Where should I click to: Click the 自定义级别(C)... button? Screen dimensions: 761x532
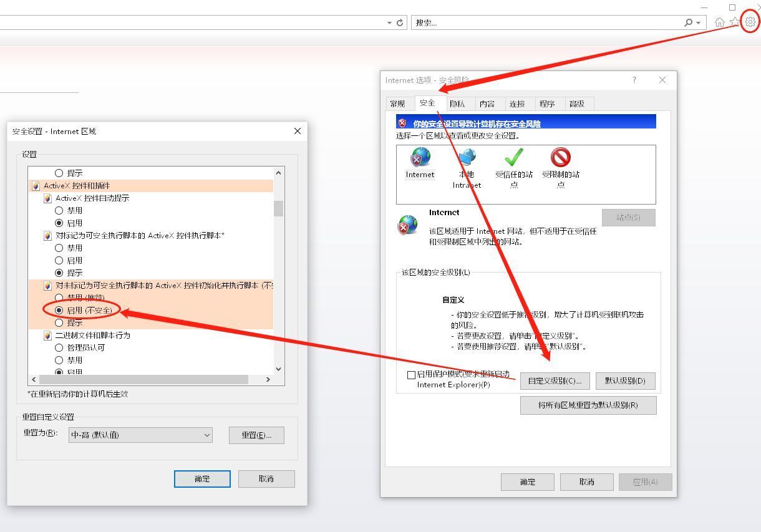555,380
